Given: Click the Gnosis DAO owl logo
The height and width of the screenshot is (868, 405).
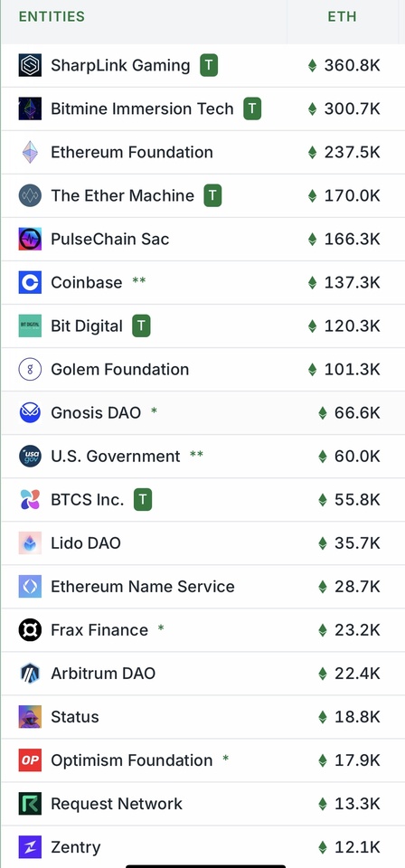Looking at the screenshot, I should 30,412.
